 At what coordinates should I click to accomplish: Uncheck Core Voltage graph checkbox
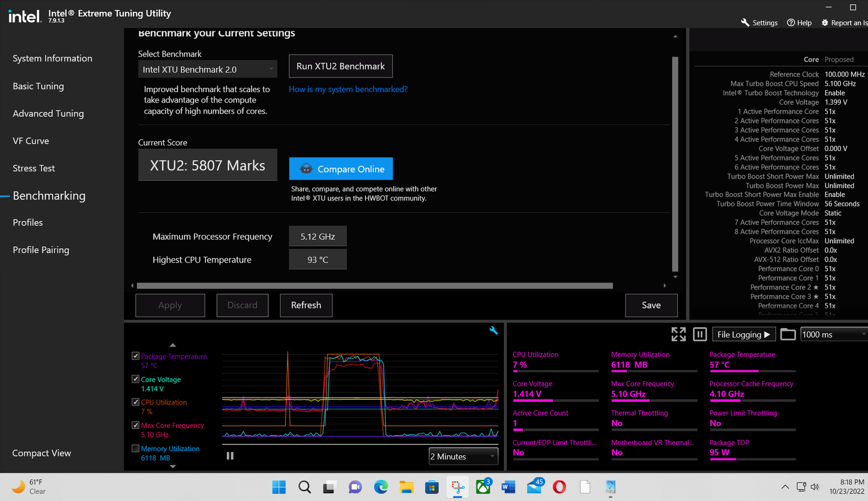(135, 379)
